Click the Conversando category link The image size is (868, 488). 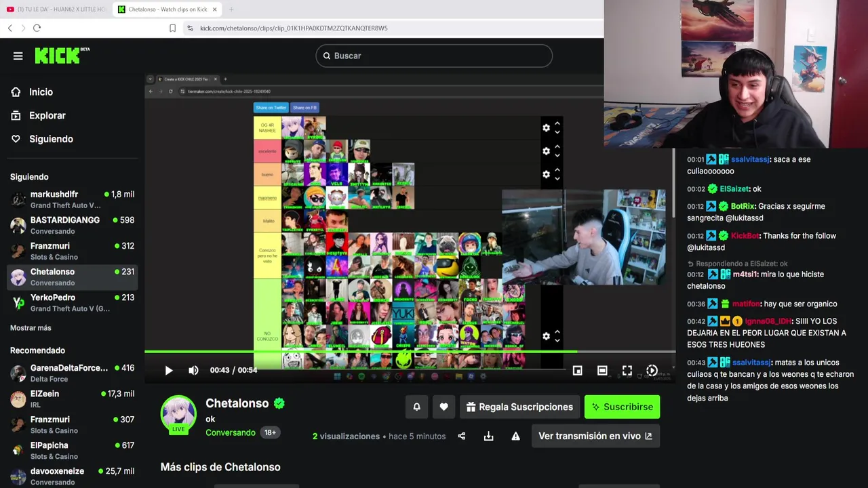[231, 432]
